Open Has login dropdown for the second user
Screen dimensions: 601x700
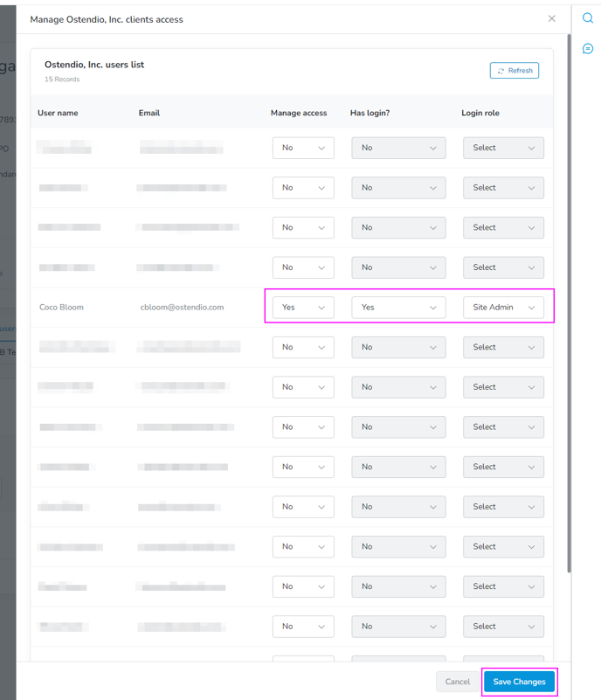(x=398, y=187)
